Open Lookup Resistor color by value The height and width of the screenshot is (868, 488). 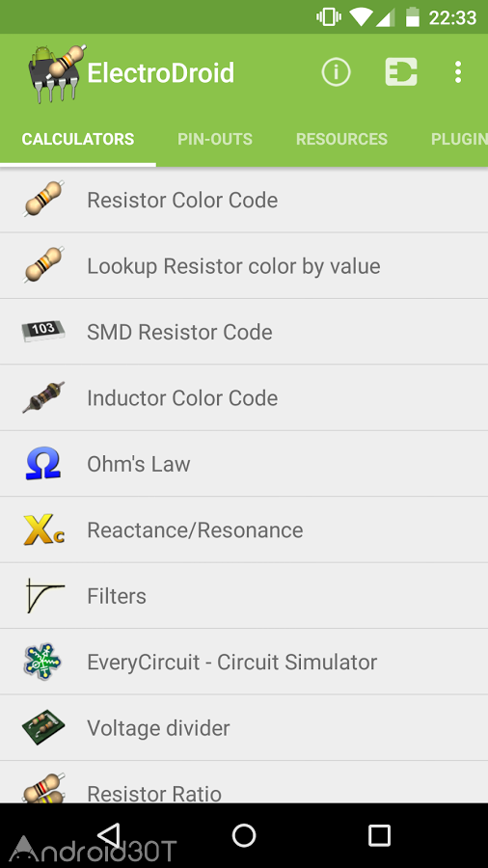pos(244,266)
